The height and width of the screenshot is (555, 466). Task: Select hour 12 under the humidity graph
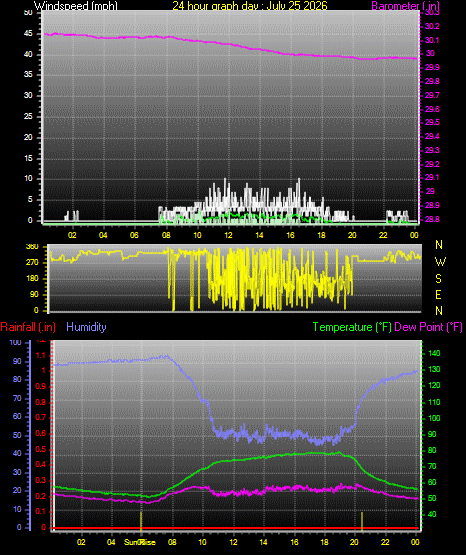click(233, 542)
